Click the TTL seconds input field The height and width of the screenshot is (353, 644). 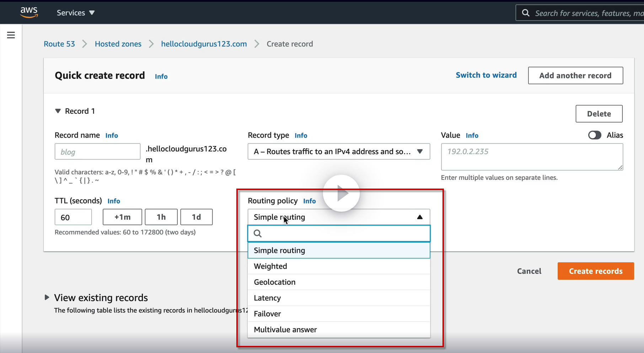73,217
